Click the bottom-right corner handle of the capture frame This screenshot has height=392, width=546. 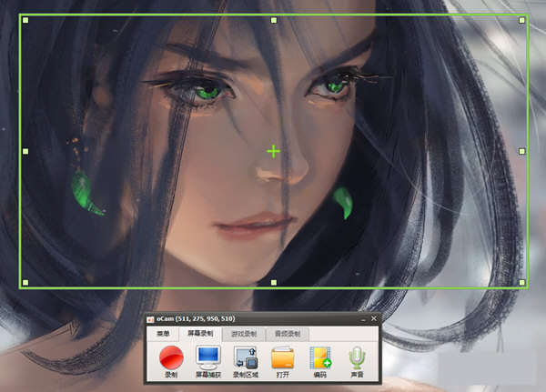[x=521, y=283]
